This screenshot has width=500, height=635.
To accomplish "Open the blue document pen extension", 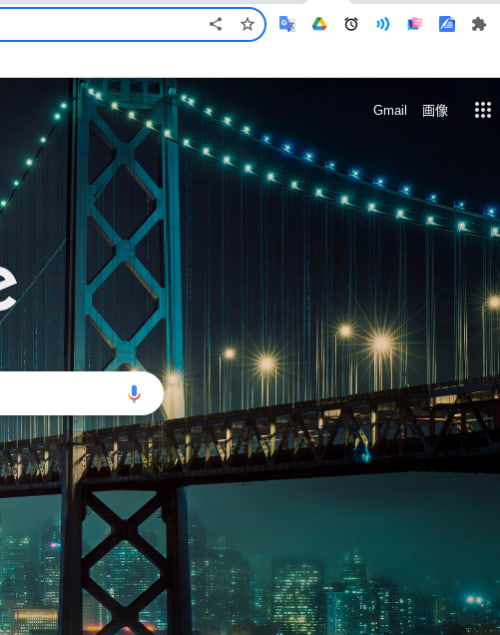I will (447, 24).
